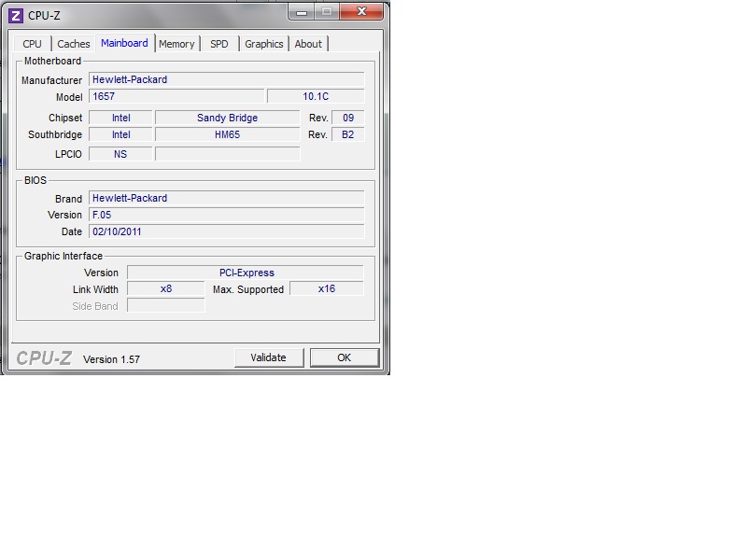Click the LPCIO label
This screenshot has height=560, width=747.
point(68,154)
